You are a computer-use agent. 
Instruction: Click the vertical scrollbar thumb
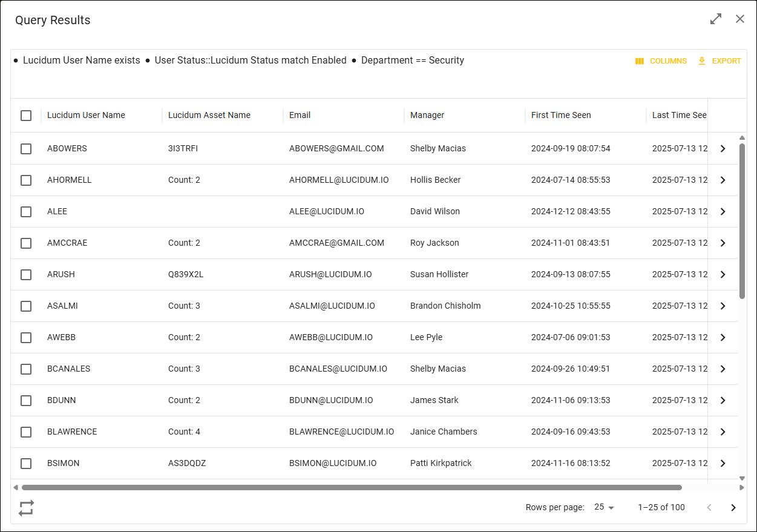point(742,221)
